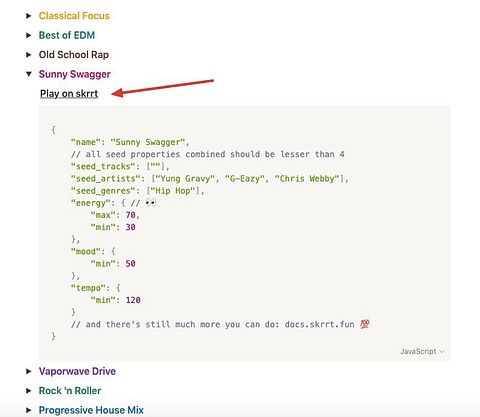The width and height of the screenshot is (480, 417).
Task: Click the eyes emoji after energy comment
Action: (x=151, y=203)
